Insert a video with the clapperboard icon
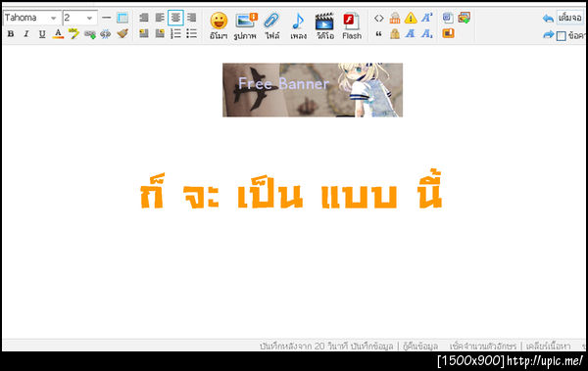The height and width of the screenshot is (371, 588). coord(324,25)
